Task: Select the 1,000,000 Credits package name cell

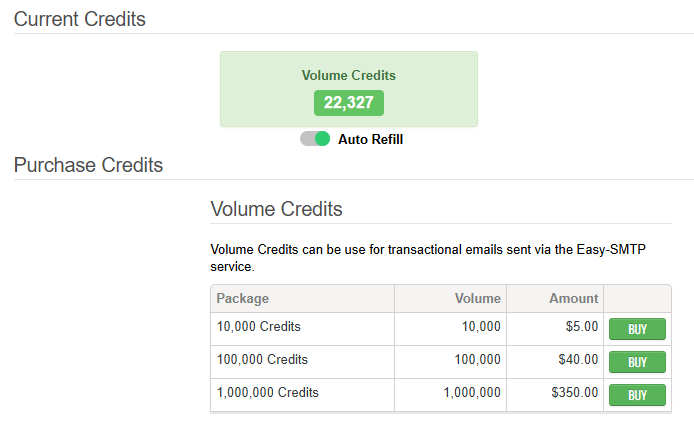Action: pos(268,392)
